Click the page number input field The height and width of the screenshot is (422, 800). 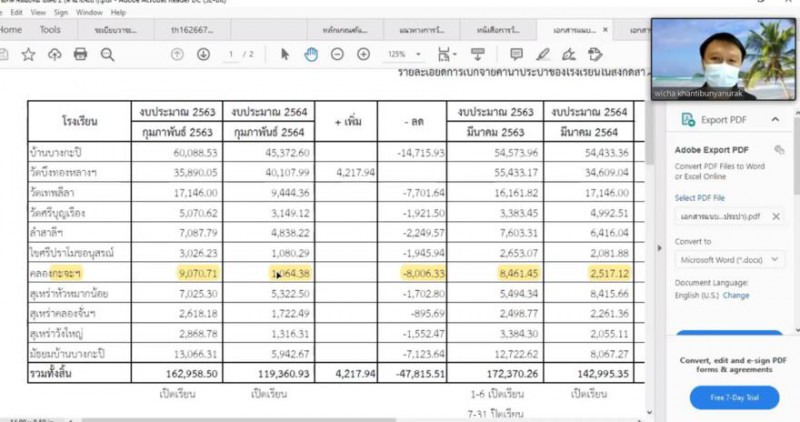[x=231, y=54]
